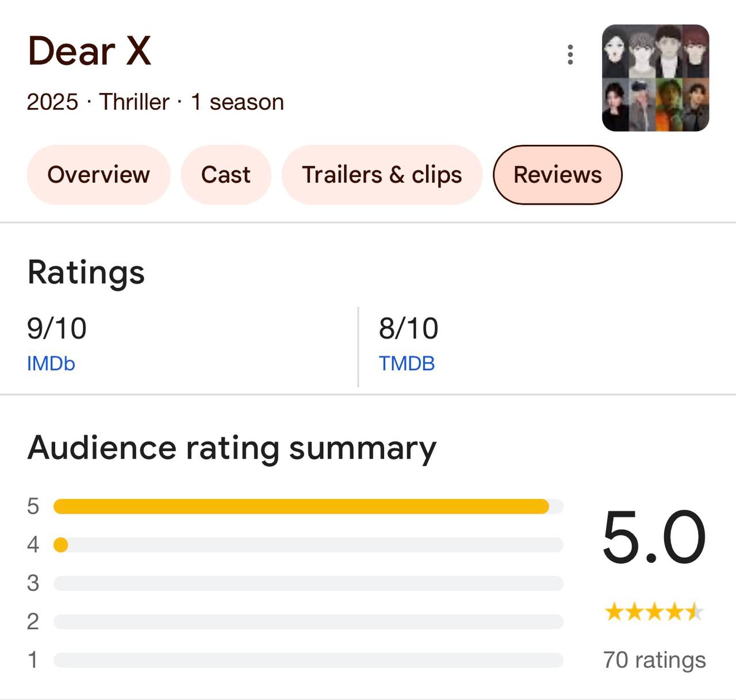736x700 pixels.
Task: Click the yellow star rating icons
Action: click(654, 612)
